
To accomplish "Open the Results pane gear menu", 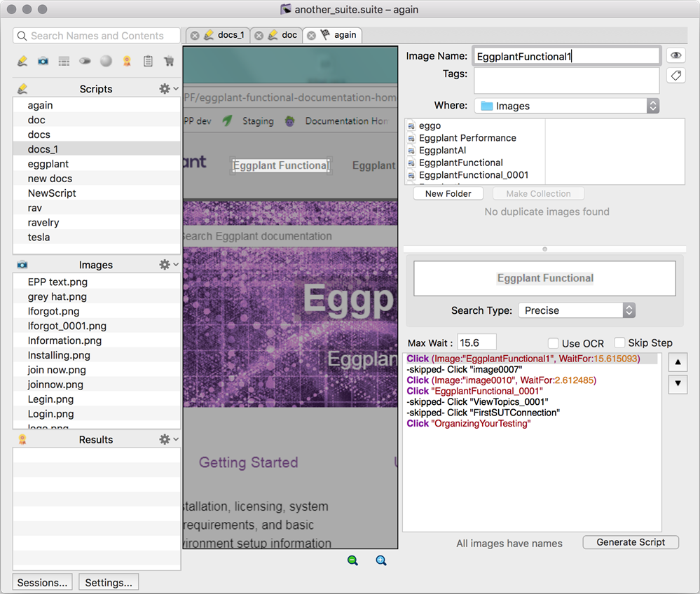I will [x=169, y=440].
